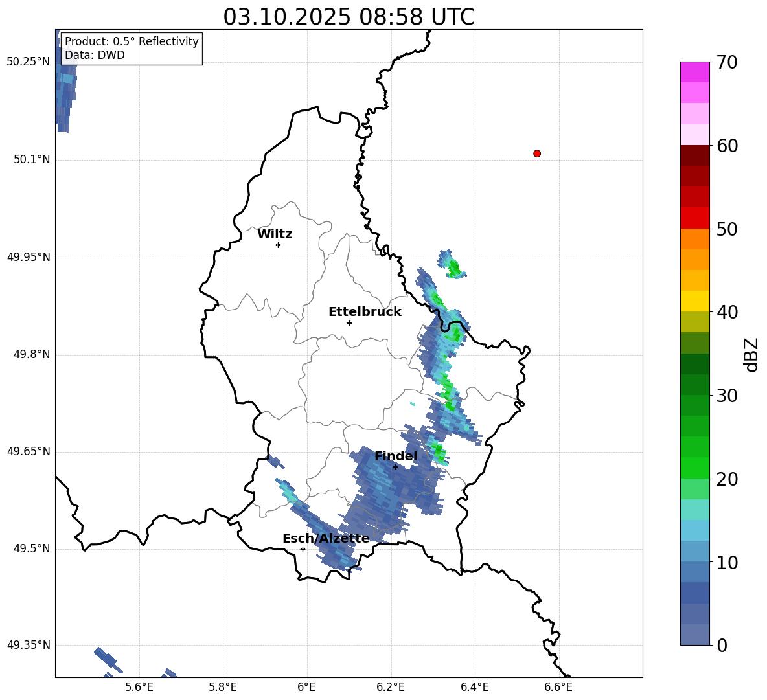Click the 6.4°E longitude label
The image size is (767, 700).
click(474, 687)
